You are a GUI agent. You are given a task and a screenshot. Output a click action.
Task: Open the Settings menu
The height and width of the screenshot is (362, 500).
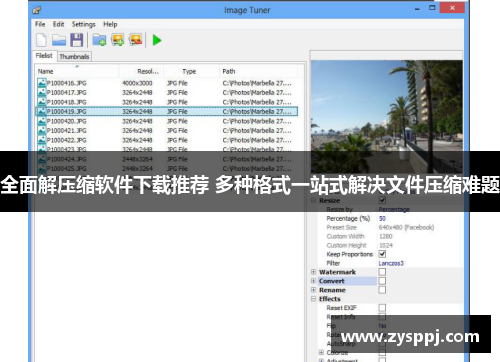pos(83,24)
